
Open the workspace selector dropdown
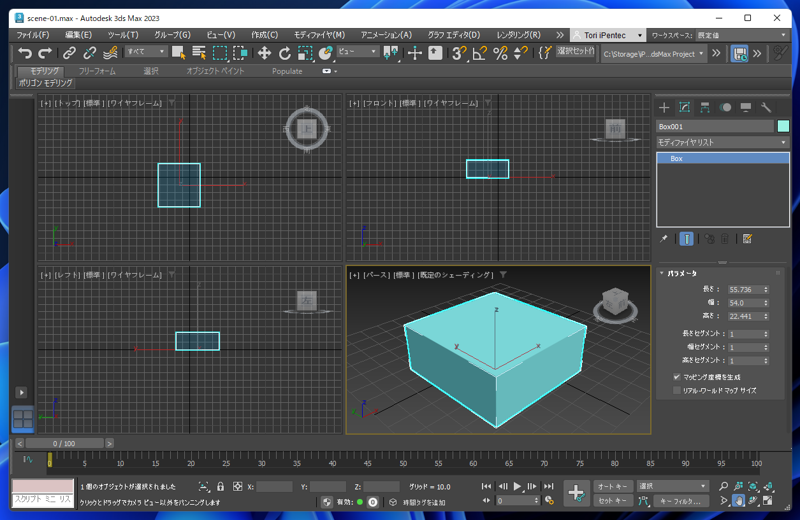click(x=742, y=35)
